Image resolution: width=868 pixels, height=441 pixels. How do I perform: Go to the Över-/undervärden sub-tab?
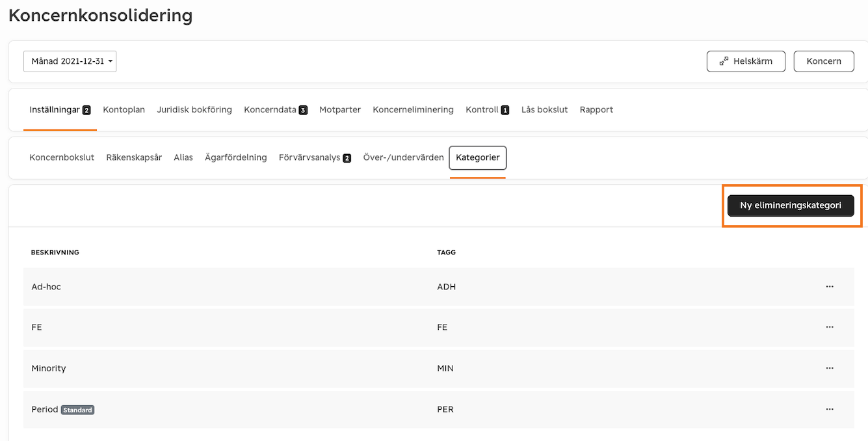click(403, 157)
